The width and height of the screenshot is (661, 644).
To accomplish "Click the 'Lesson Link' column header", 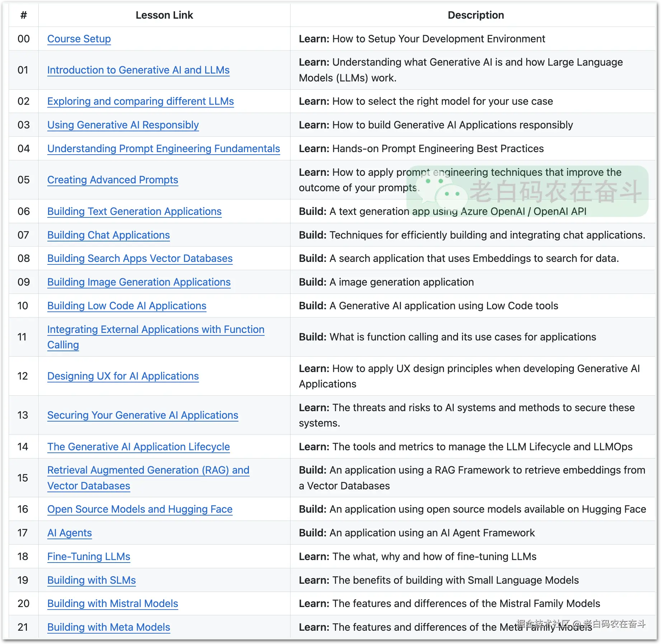I will (164, 15).
